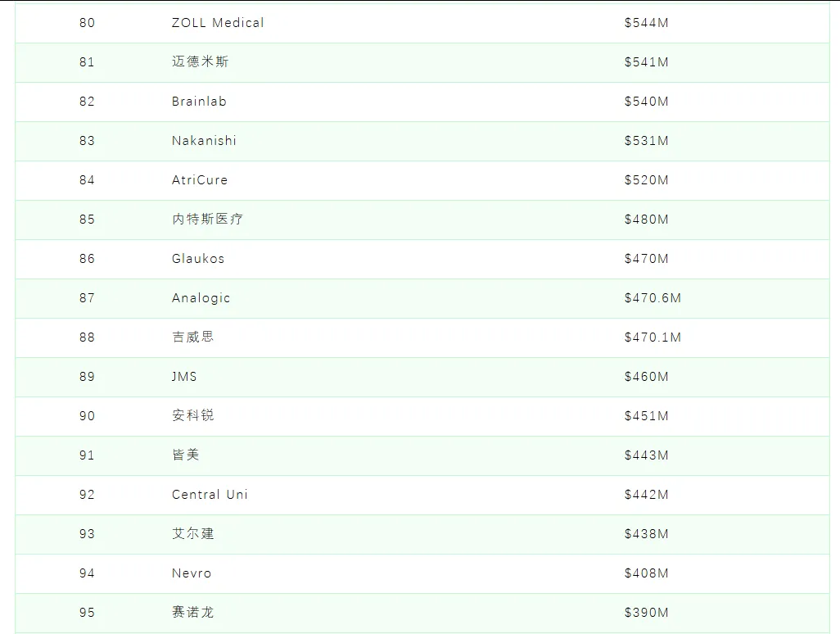Select the $470.6M revenue cell
The width and height of the screenshot is (840, 634).
653,298
